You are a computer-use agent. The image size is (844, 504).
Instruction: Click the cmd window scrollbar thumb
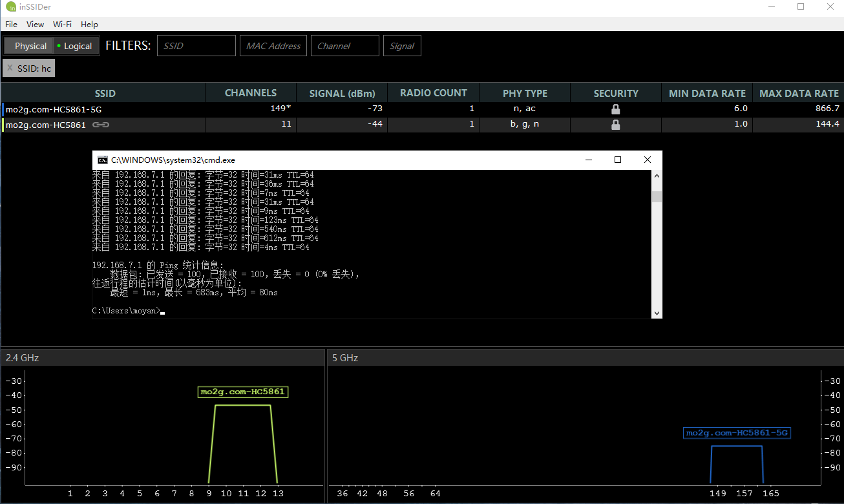[657, 196]
